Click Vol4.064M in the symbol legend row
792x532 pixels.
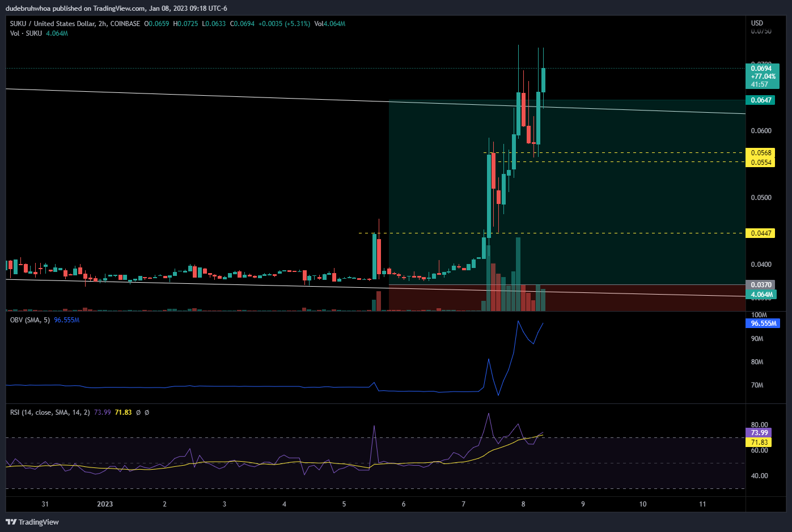[329, 24]
